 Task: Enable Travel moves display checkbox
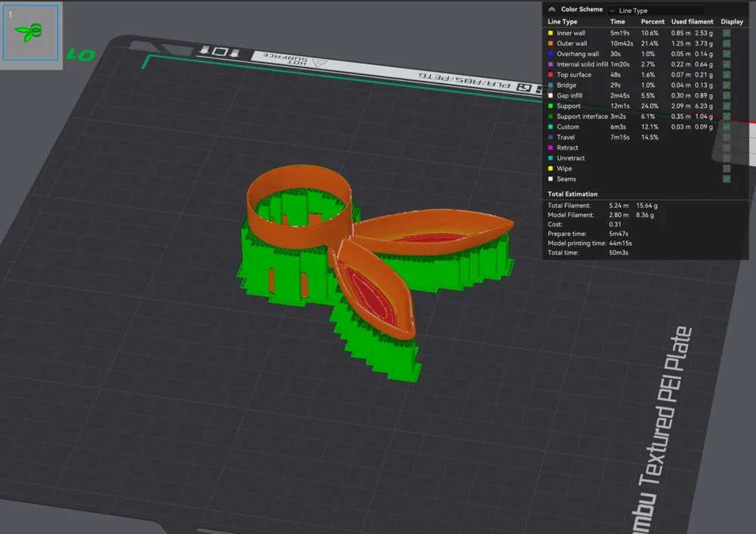click(727, 138)
